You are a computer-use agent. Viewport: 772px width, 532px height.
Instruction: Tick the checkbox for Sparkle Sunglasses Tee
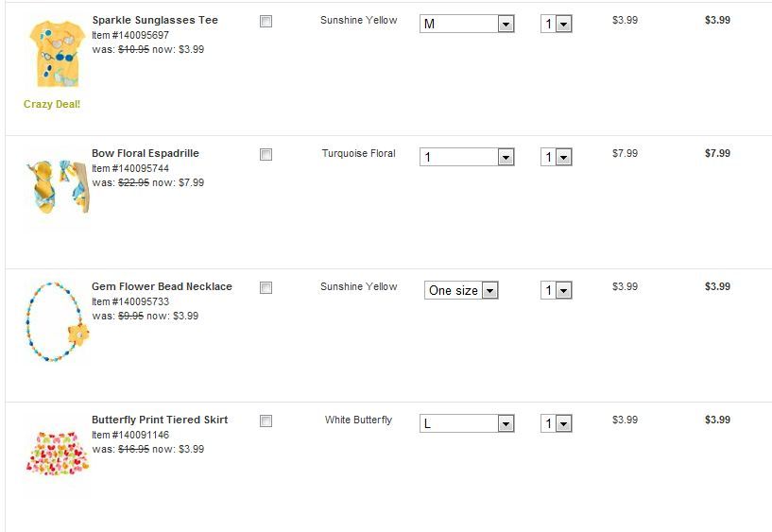click(x=266, y=21)
